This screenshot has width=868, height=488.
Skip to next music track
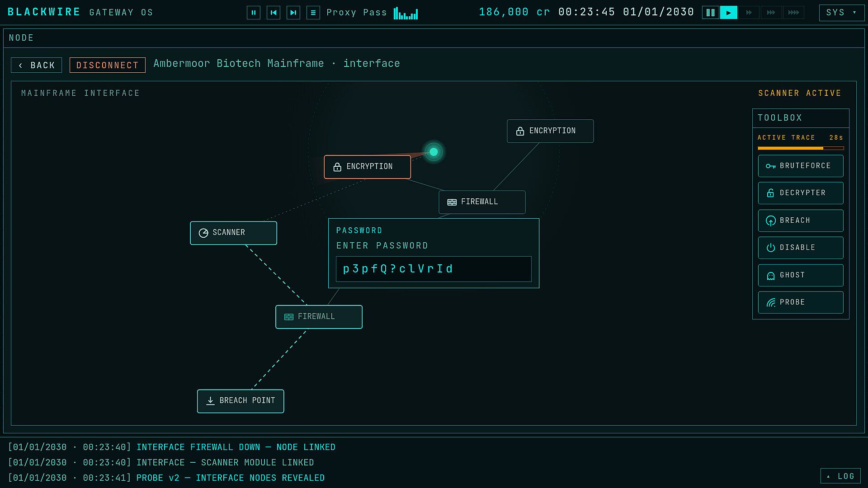tap(293, 13)
